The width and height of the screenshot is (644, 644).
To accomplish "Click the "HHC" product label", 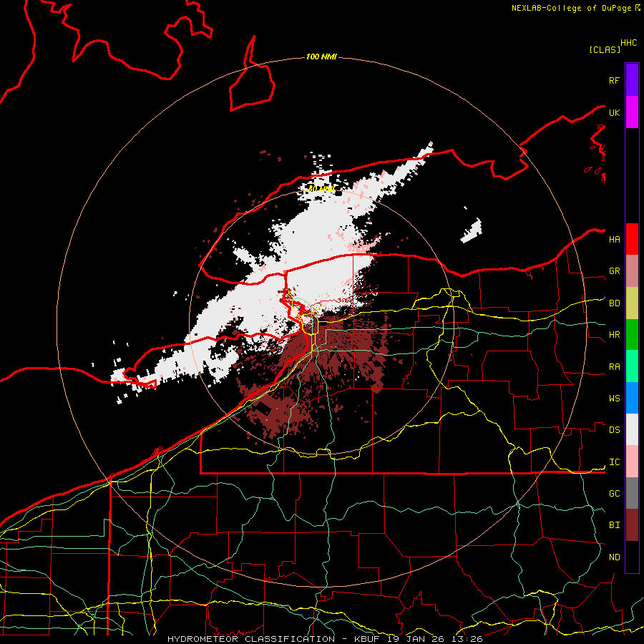I will [x=629, y=43].
